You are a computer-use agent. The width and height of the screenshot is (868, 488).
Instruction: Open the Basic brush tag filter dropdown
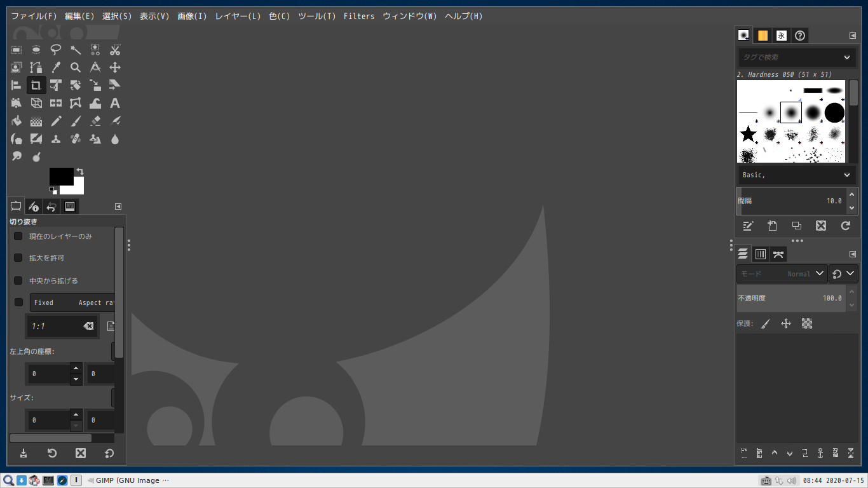click(x=797, y=175)
